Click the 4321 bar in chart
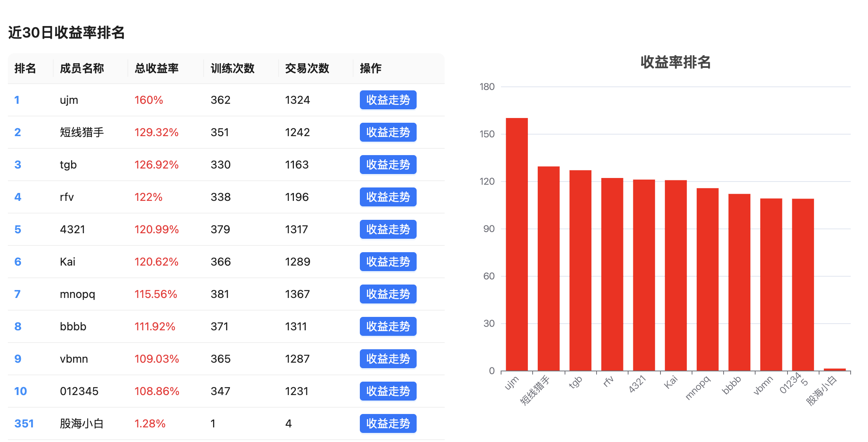The image size is (868, 442). (644, 275)
